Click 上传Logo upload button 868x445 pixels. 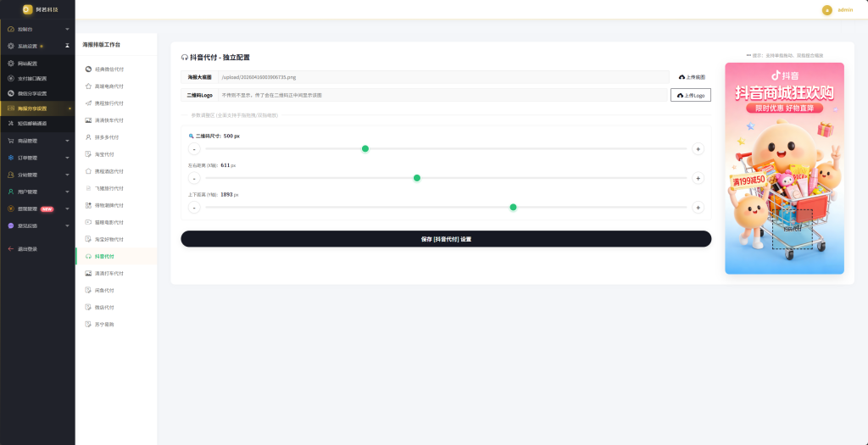(691, 95)
